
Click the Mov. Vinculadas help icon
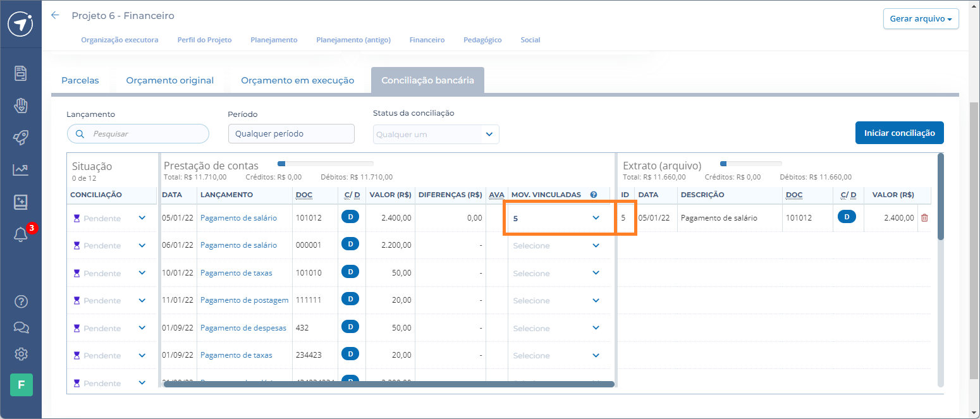pyautogui.click(x=594, y=195)
